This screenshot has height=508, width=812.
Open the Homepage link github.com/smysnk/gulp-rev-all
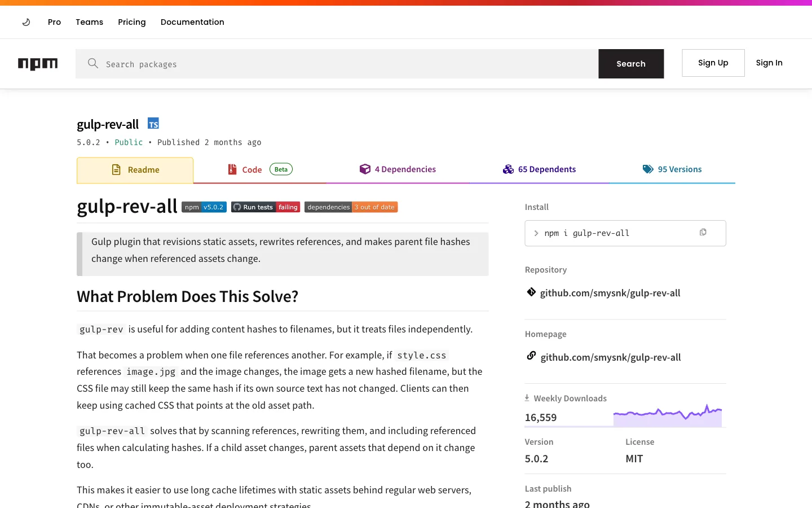[611, 357]
